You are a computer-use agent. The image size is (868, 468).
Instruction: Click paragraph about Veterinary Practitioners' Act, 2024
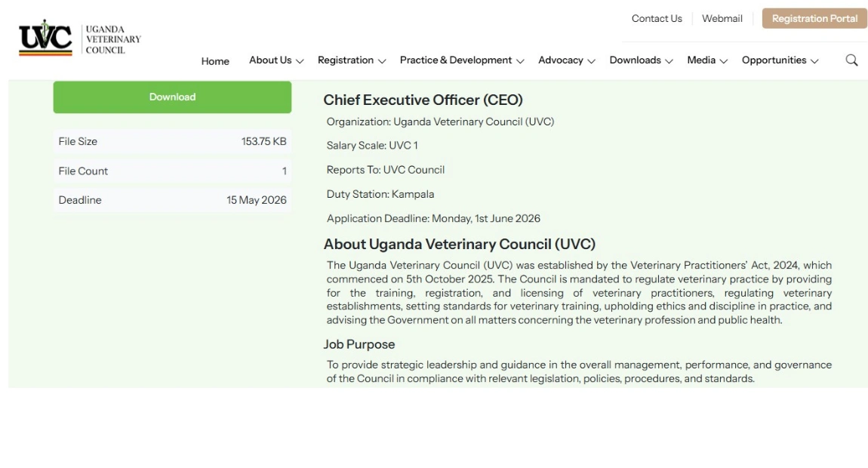(579, 292)
